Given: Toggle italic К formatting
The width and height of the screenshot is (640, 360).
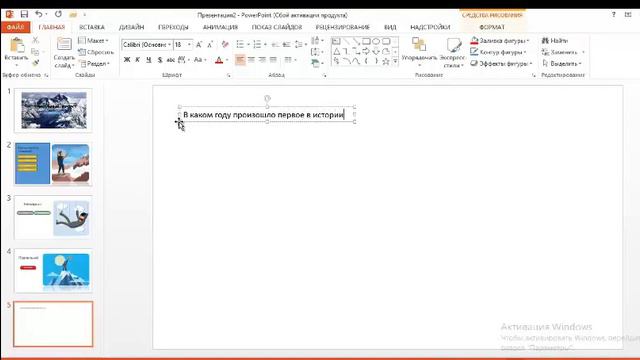Looking at the screenshot, I should 138,60.
